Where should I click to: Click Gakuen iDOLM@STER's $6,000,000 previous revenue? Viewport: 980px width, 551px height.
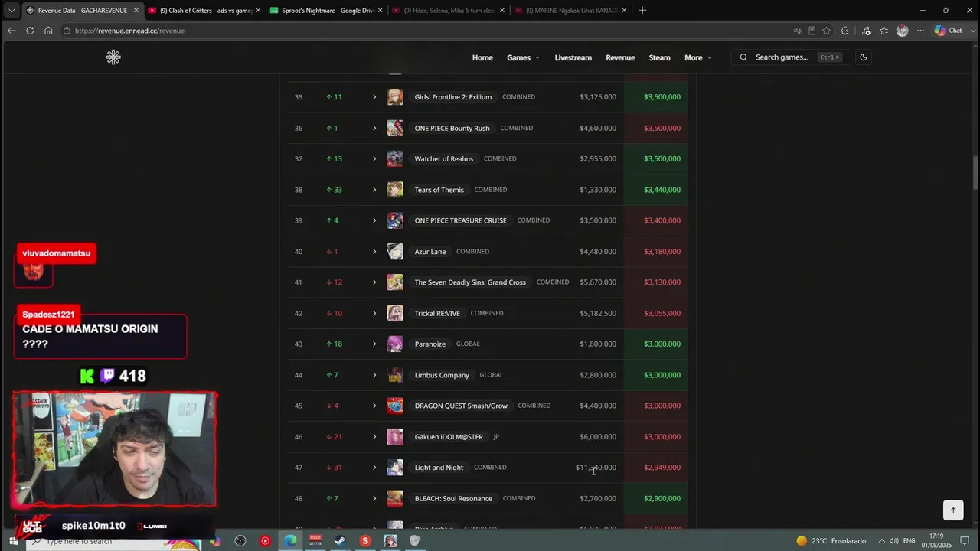point(598,437)
